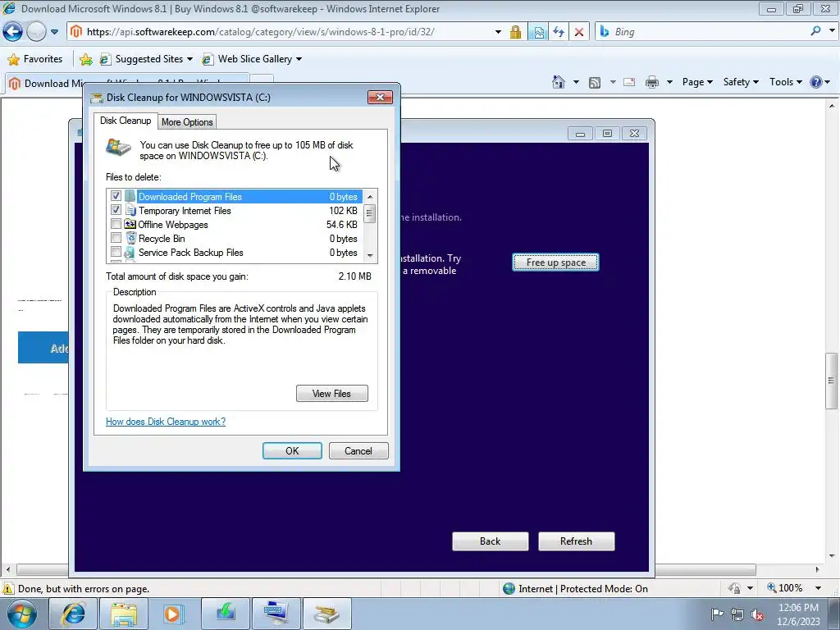Click the muted volume tray icon

(x=757, y=615)
